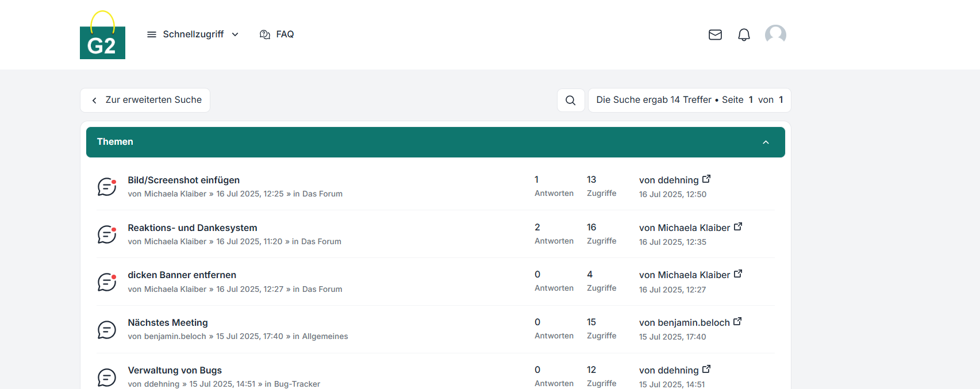Image resolution: width=980 pixels, height=389 pixels.
Task: Click the page number 1 indicator
Action: (751, 100)
